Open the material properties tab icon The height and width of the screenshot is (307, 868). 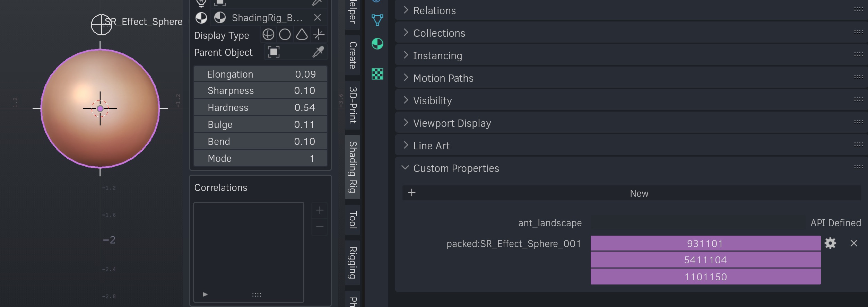377,44
